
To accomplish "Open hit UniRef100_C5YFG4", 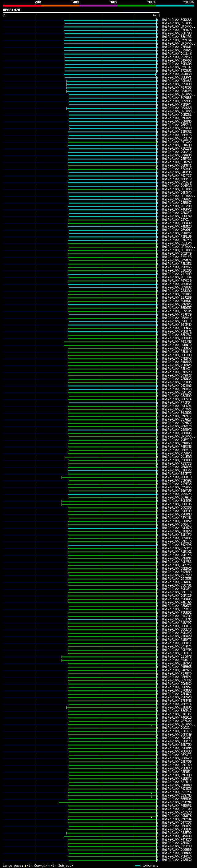I will click(176, 40).
